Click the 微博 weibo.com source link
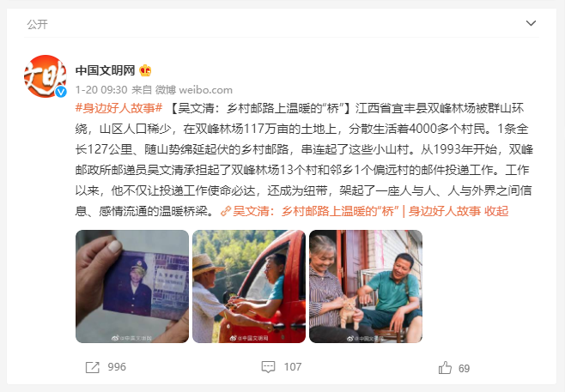 pos(194,89)
